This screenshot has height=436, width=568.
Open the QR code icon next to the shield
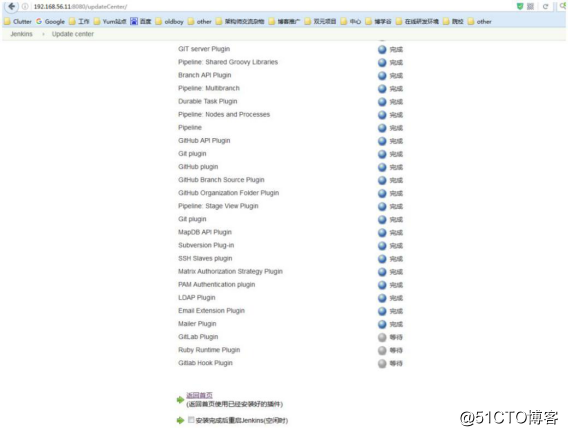530,7
